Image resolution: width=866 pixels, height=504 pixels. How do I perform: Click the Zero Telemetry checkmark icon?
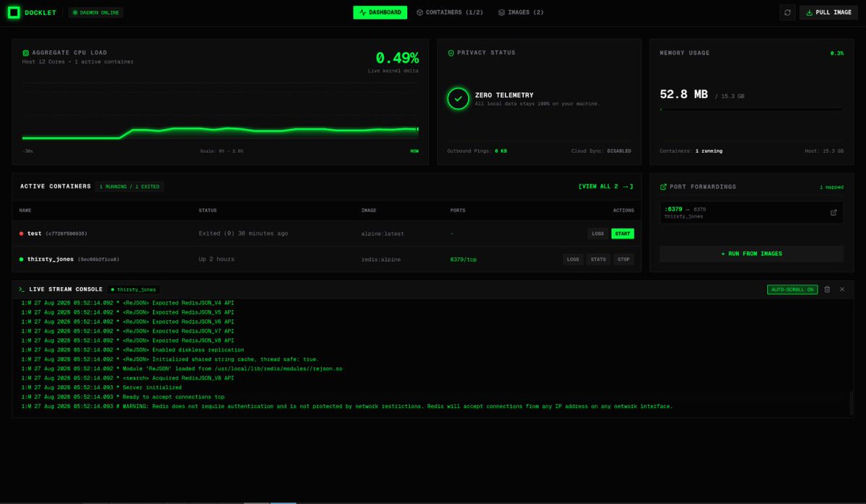click(458, 99)
